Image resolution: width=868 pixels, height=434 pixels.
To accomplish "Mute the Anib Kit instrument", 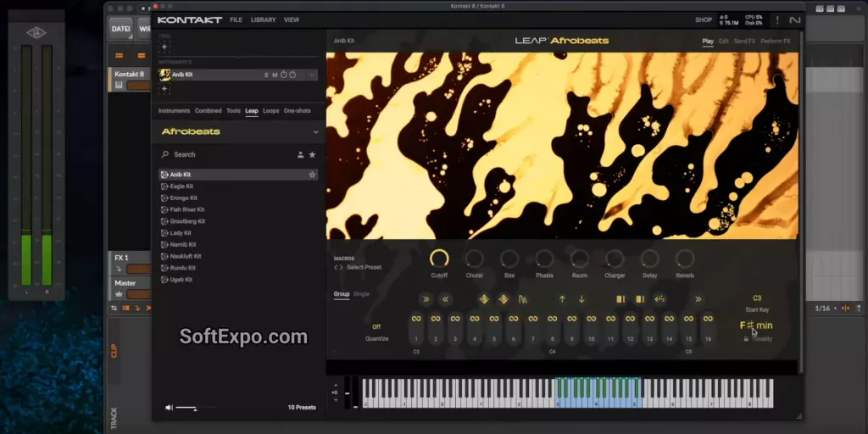I will [275, 75].
